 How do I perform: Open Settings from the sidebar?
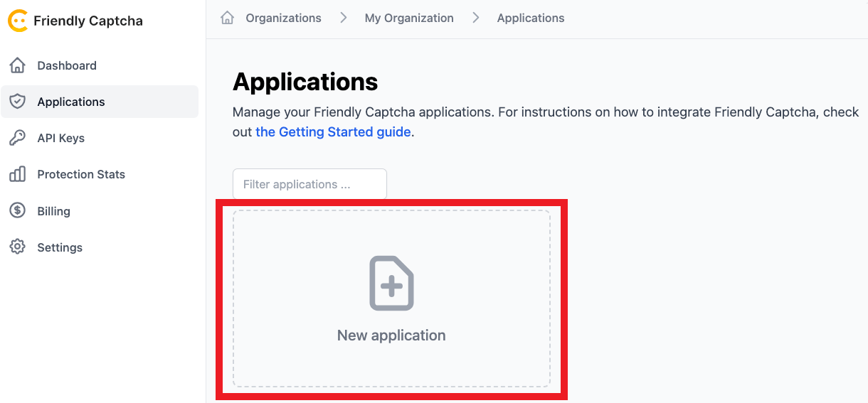pyautogui.click(x=100, y=247)
